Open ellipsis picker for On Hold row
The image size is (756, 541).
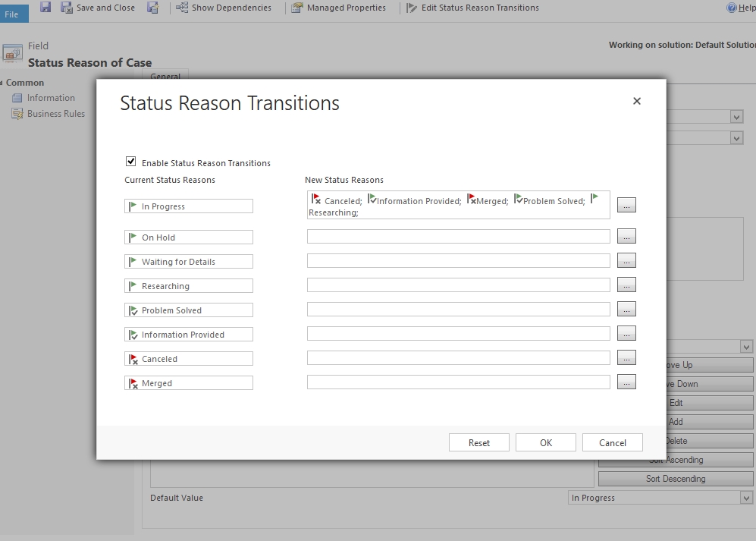(626, 237)
